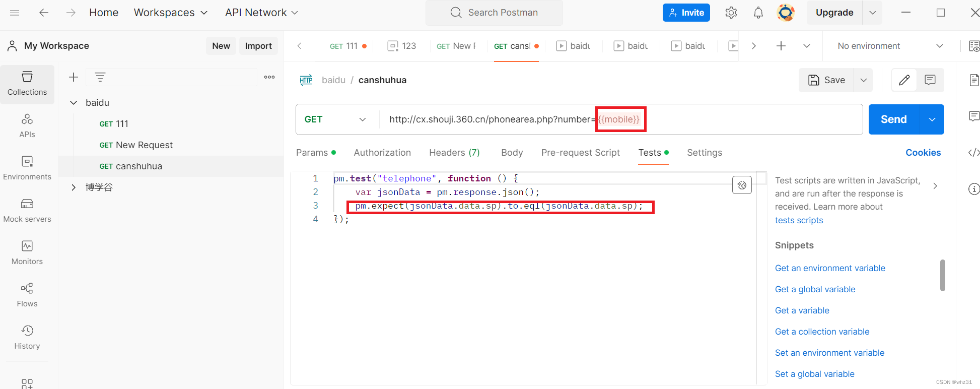Switch to the Authorization tab
Screen dimensions: 980x389
[382, 153]
